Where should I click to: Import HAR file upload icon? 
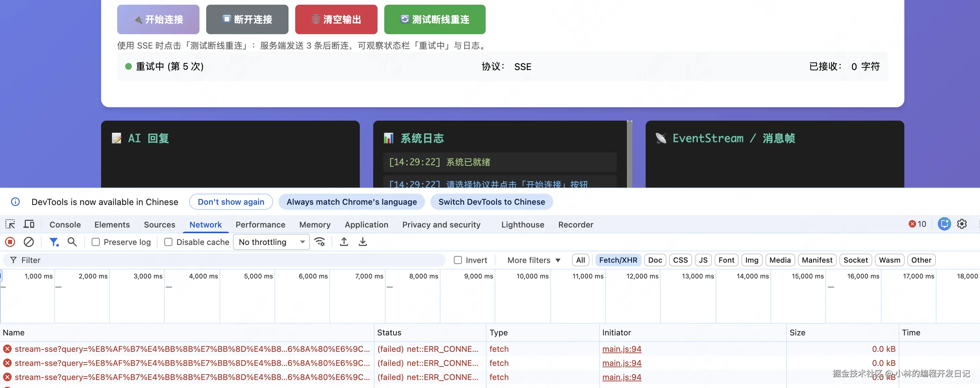[x=344, y=242]
